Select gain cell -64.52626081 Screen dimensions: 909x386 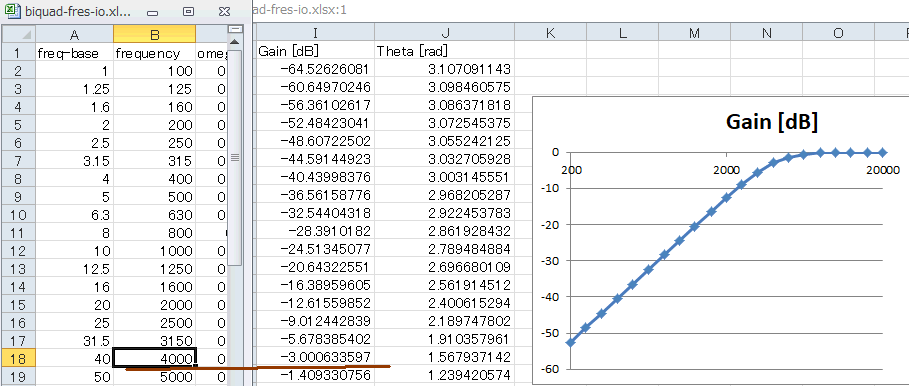click(x=315, y=69)
